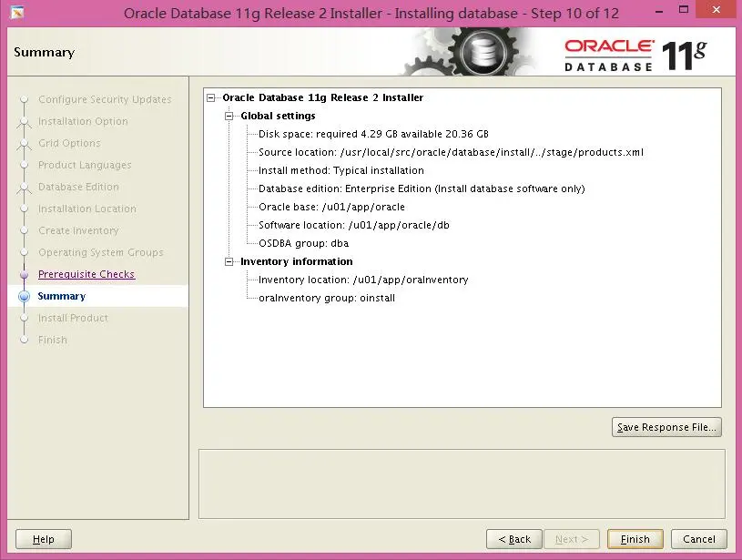Select the Database Edition step

pyautogui.click(x=78, y=187)
